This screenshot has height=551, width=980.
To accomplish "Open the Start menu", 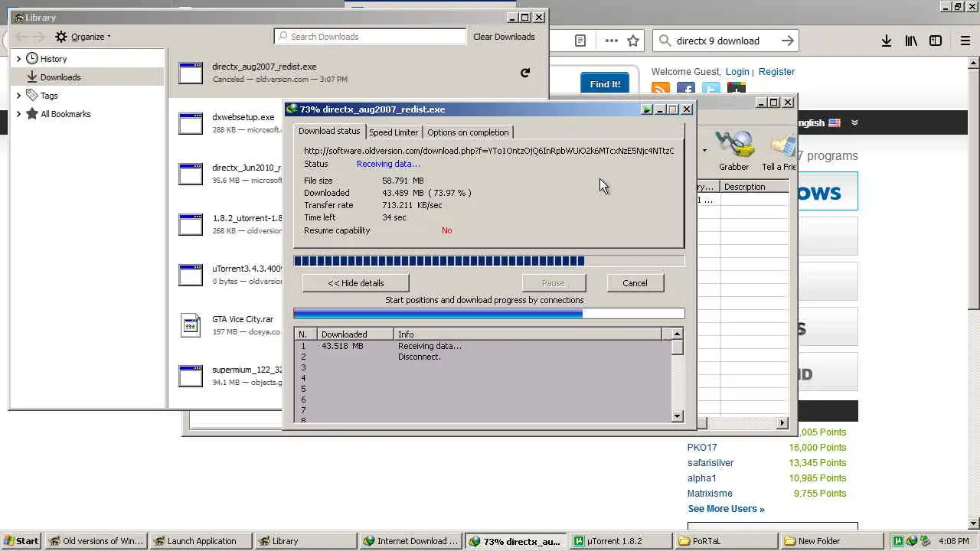I will (x=21, y=541).
